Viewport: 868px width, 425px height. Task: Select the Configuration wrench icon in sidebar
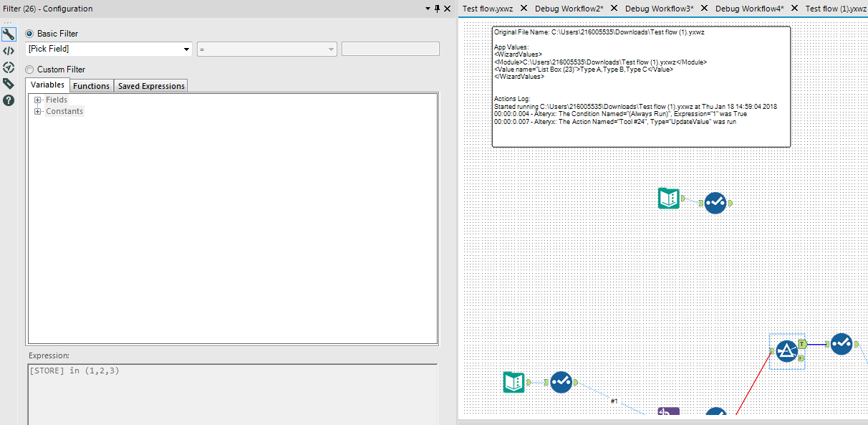9,34
